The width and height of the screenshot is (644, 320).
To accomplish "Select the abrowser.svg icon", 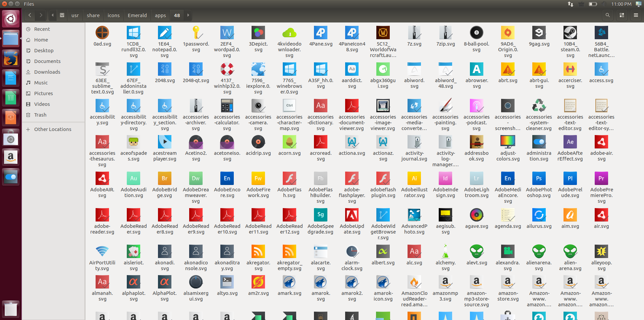I will pos(477,69).
